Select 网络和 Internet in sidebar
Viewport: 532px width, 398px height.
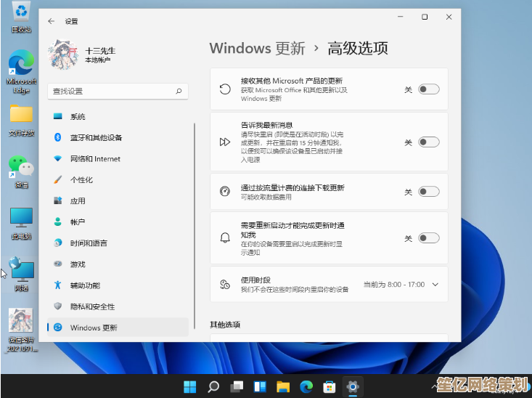pyautogui.click(x=95, y=158)
